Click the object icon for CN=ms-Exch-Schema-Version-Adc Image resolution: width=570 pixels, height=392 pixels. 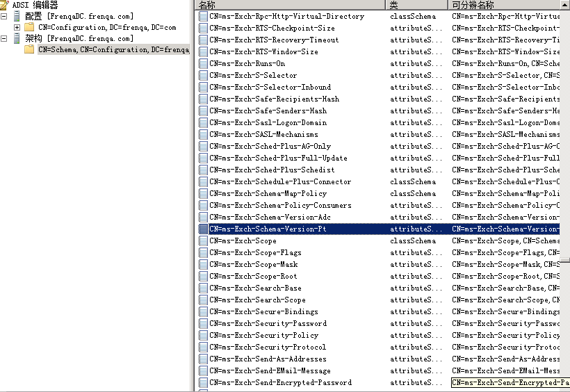[203, 217]
